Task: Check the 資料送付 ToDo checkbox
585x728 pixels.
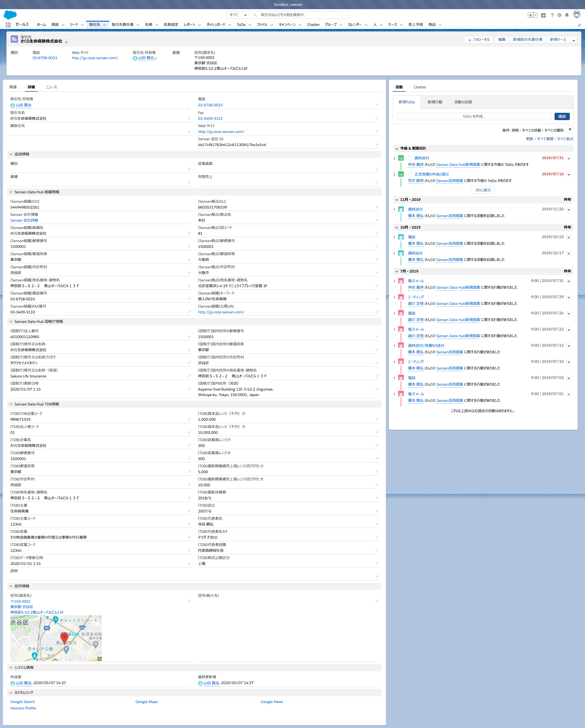Action: point(409,158)
